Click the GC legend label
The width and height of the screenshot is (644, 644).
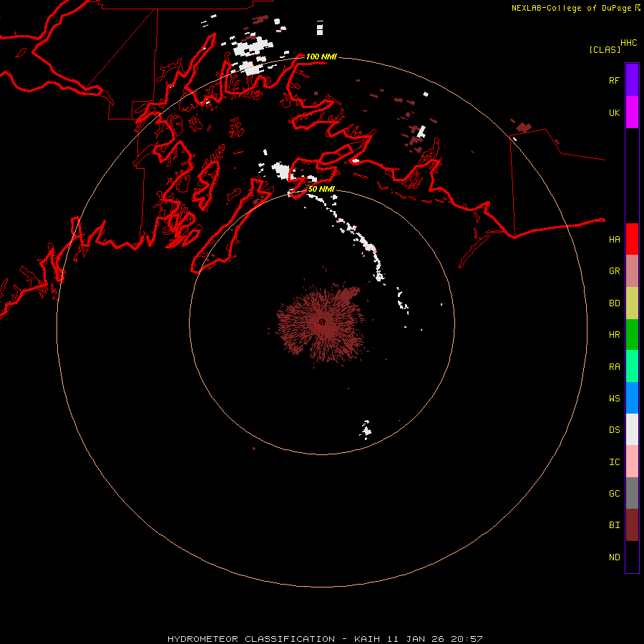point(614,494)
